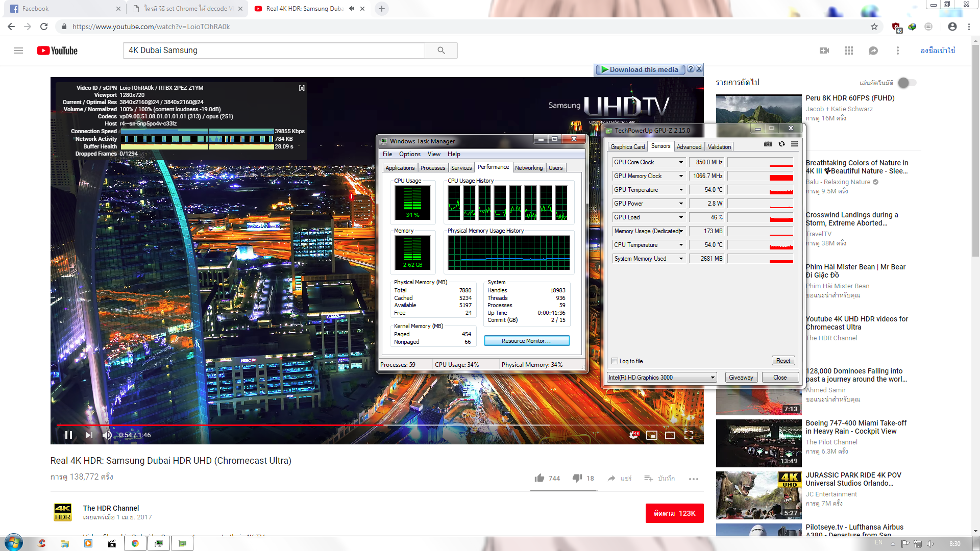Open GPU-Z hamburger menu icon
980x551 pixels.
coord(794,144)
